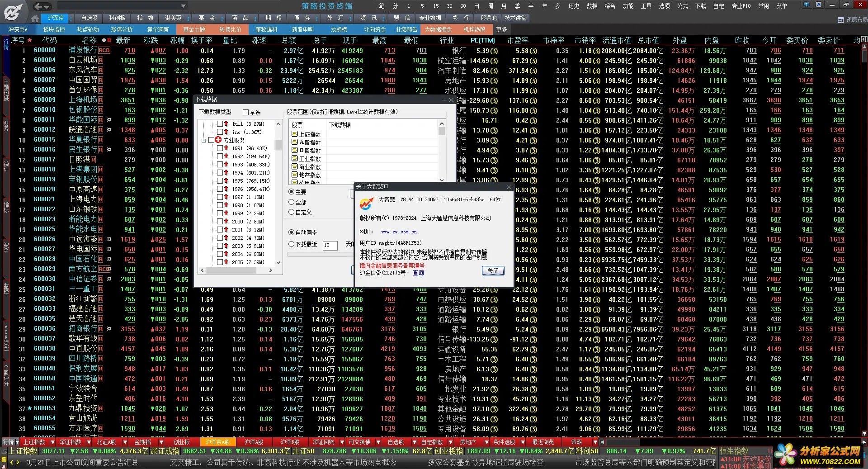The height and width of the screenshot is (469, 868).
Task: Click the 工业指数 row icon in dialog
Action: (294, 159)
